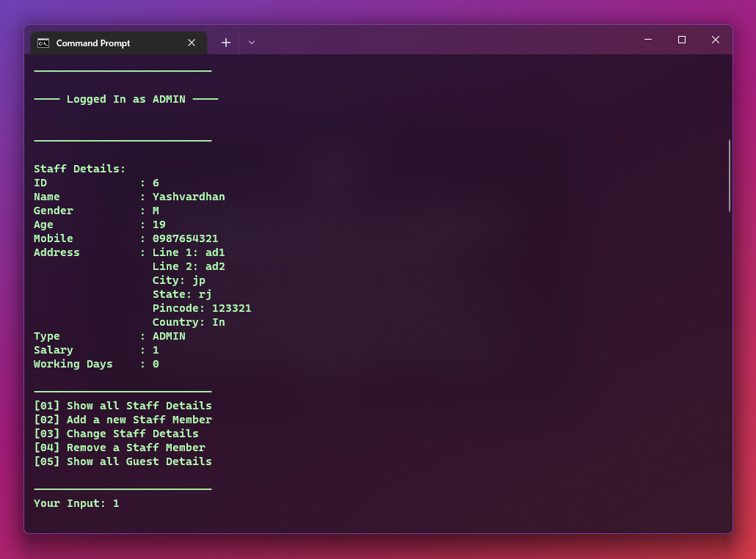
Task: Click the Command Prompt icon on the tab
Action: click(44, 43)
